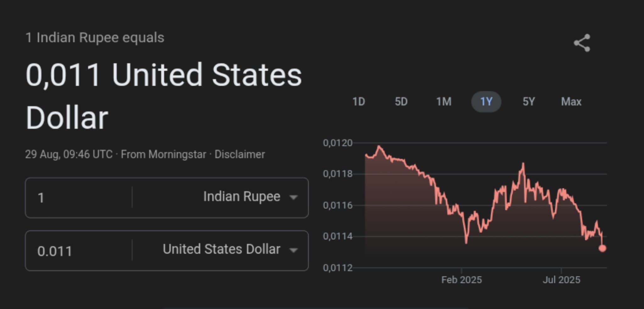Switch chart to 1D view
The width and height of the screenshot is (644, 309).
[x=359, y=102]
